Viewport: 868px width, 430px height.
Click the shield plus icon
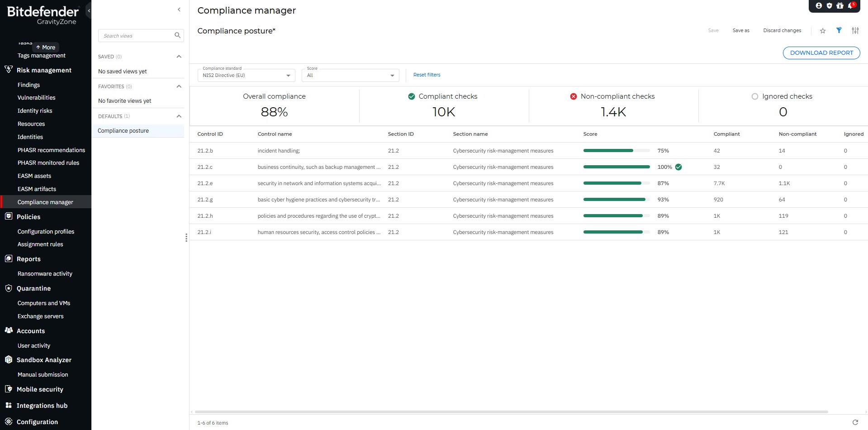[x=829, y=6]
